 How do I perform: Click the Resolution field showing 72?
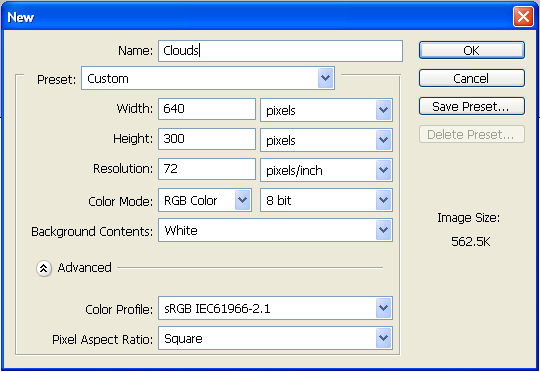[207, 169]
